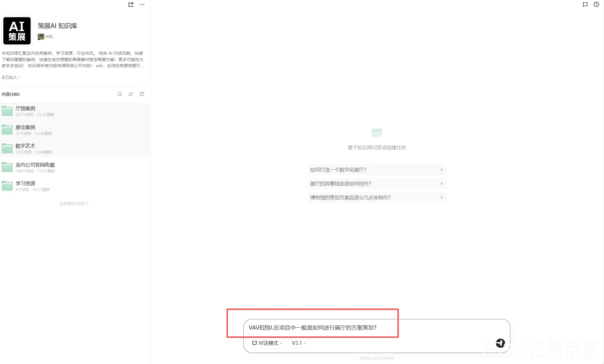Click the sort order icon
The image size is (604, 364).
pos(131,94)
